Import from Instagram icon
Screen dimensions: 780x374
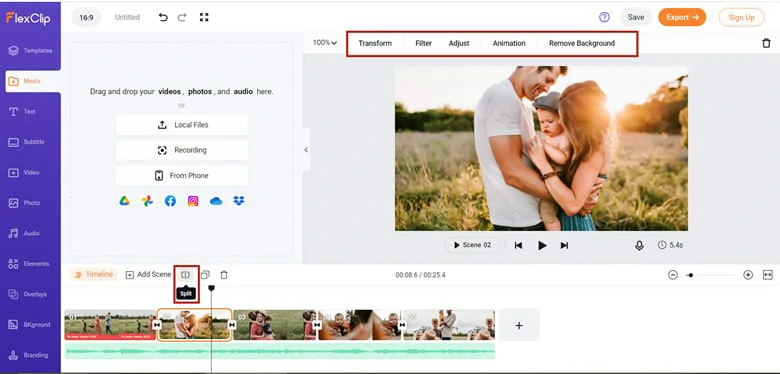193,201
